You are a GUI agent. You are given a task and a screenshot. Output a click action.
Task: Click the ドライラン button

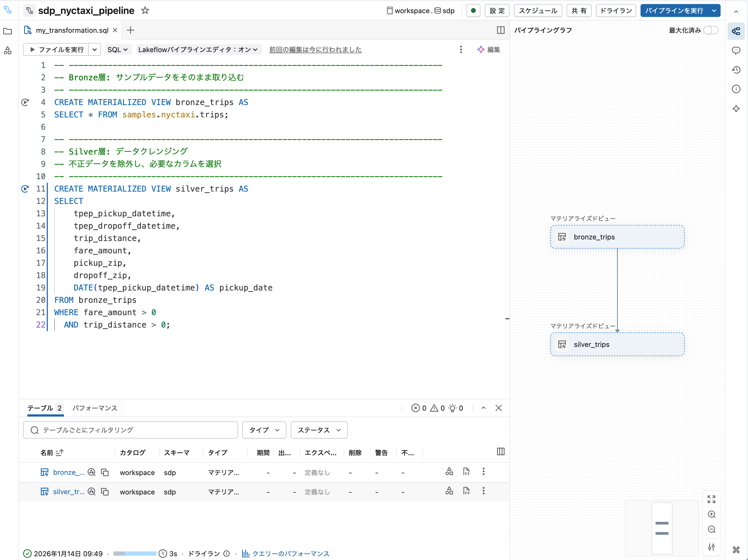click(616, 10)
